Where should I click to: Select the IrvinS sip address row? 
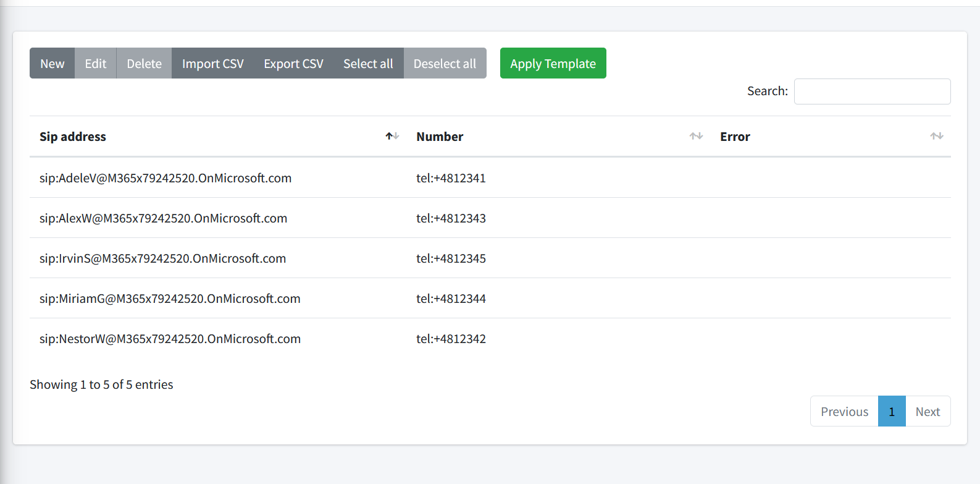point(162,258)
